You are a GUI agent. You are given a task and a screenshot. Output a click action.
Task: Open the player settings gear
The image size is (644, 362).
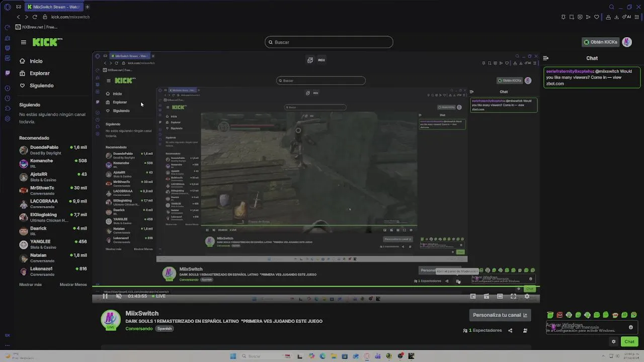527,297
